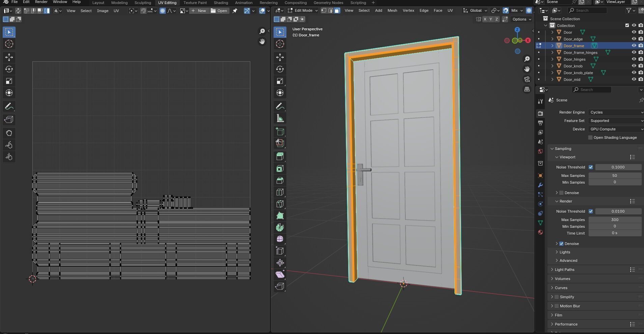Expand Door_hinges in the outliner
Image resolution: width=644 pixels, height=334 pixels.
point(553,59)
